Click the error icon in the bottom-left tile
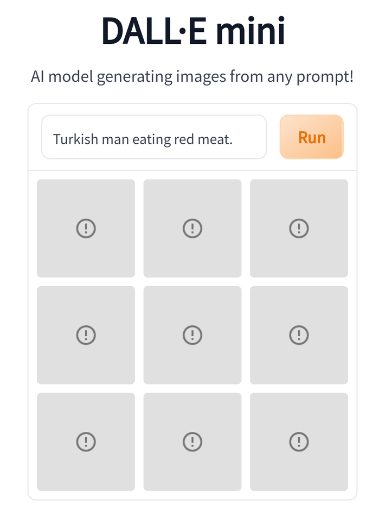The height and width of the screenshot is (510, 390). pos(86,442)
